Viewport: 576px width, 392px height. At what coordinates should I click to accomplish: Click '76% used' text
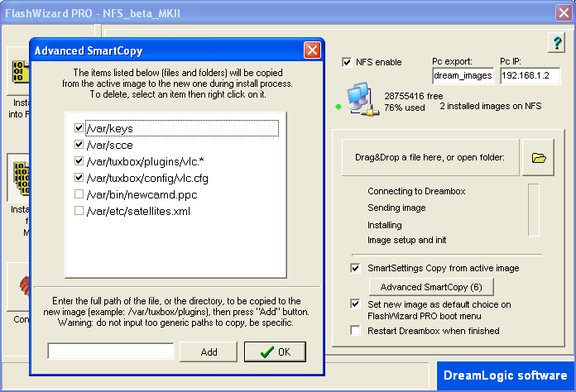coord(405,108)
